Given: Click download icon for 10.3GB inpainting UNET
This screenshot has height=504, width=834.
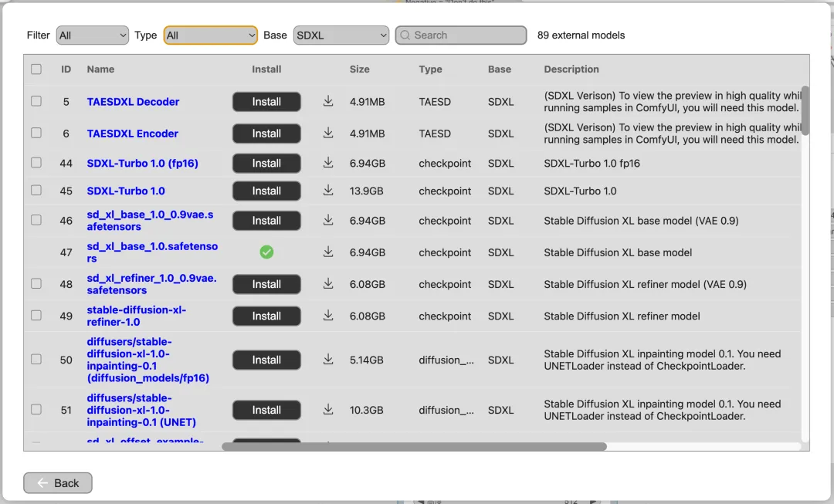Looking at the screenshot, I should pyautogui.click(x=328, y=410).
